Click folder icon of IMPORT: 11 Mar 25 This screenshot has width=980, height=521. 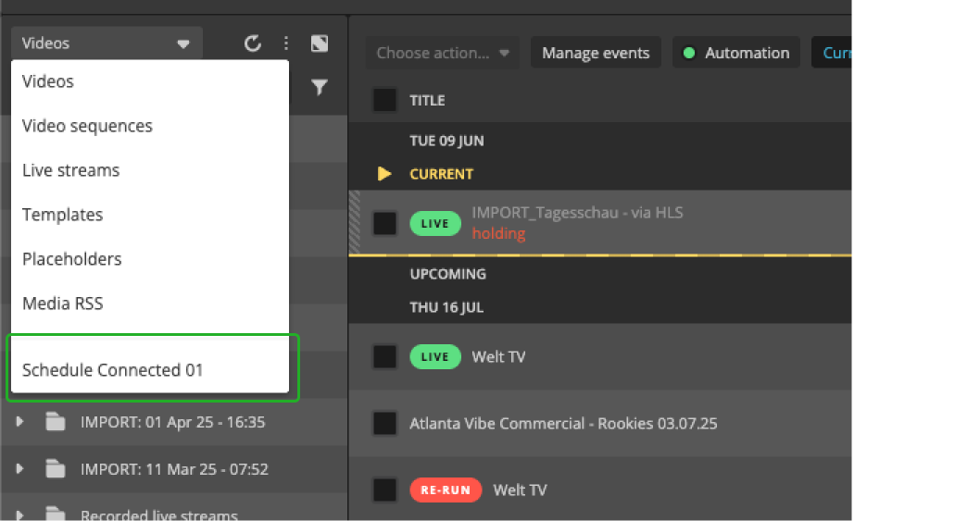tap(56, 468)
